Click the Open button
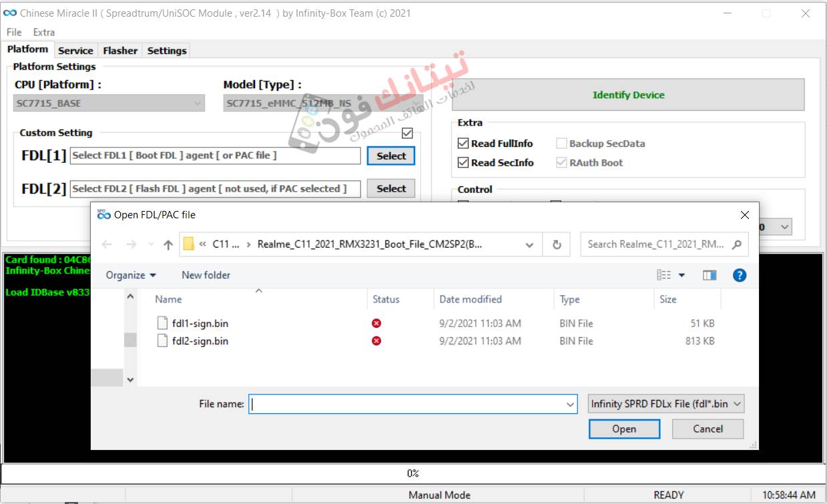827x504 pixels. tap(624, 429)
